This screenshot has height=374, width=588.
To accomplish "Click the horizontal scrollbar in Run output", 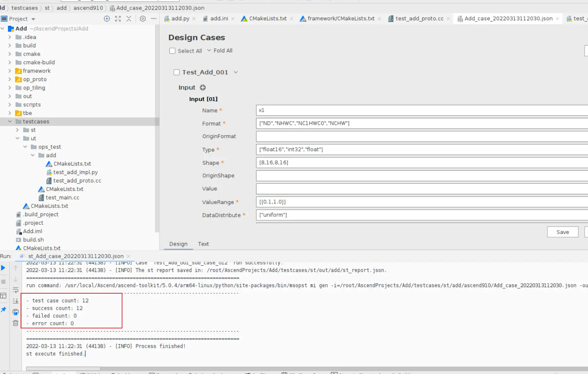I will click(63, 369).
